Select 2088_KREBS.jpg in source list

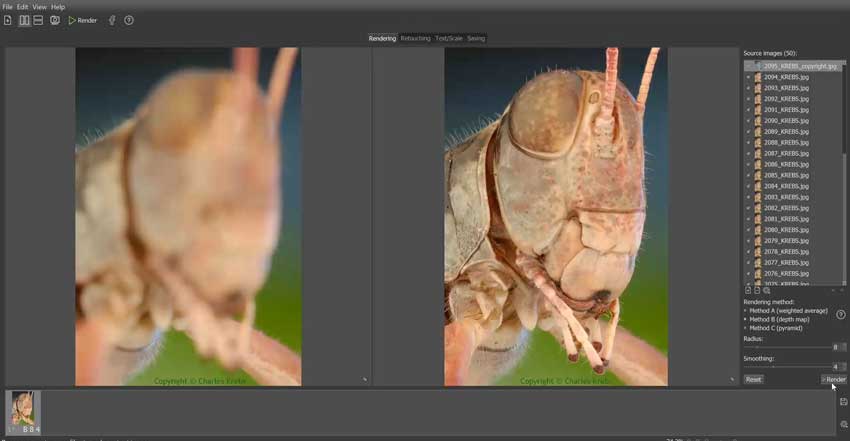pyautogui.click(x=786, y=143)
